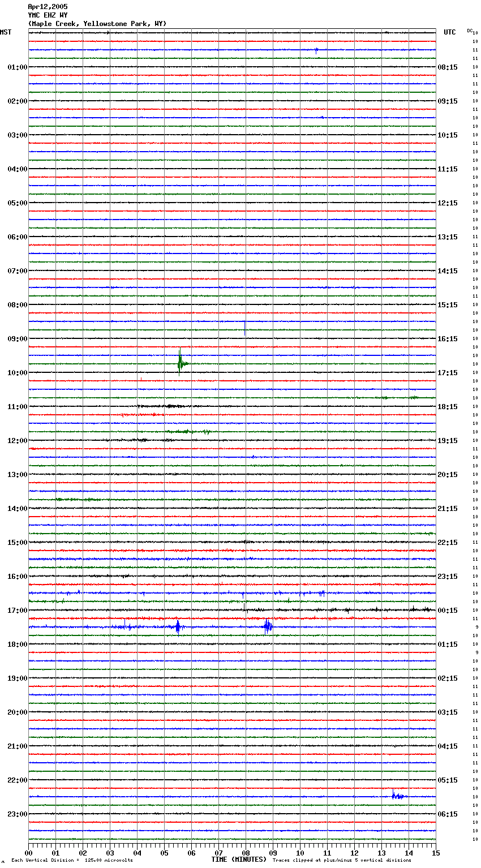
Task: Select the '23:00' MST hour label
Action: coord(17,814)
